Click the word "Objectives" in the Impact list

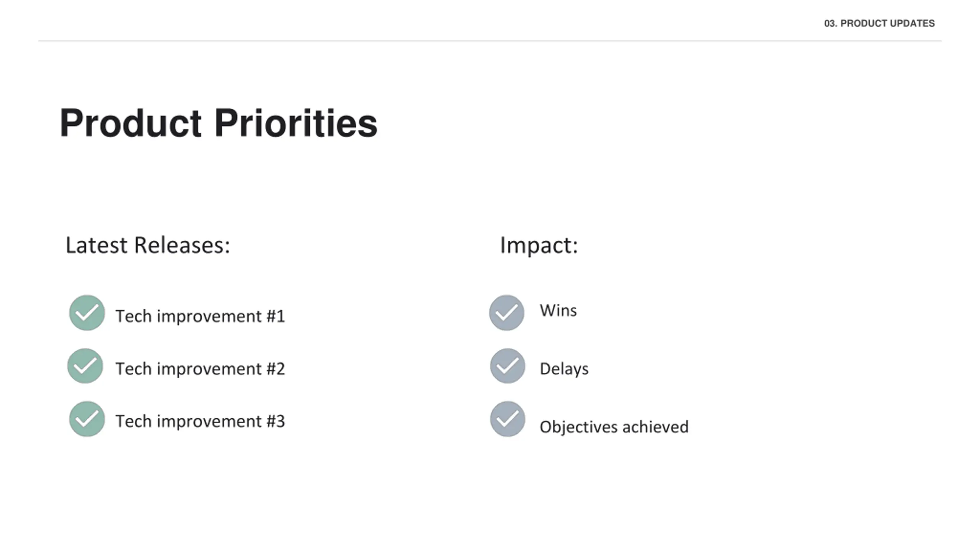coord(578,427)
